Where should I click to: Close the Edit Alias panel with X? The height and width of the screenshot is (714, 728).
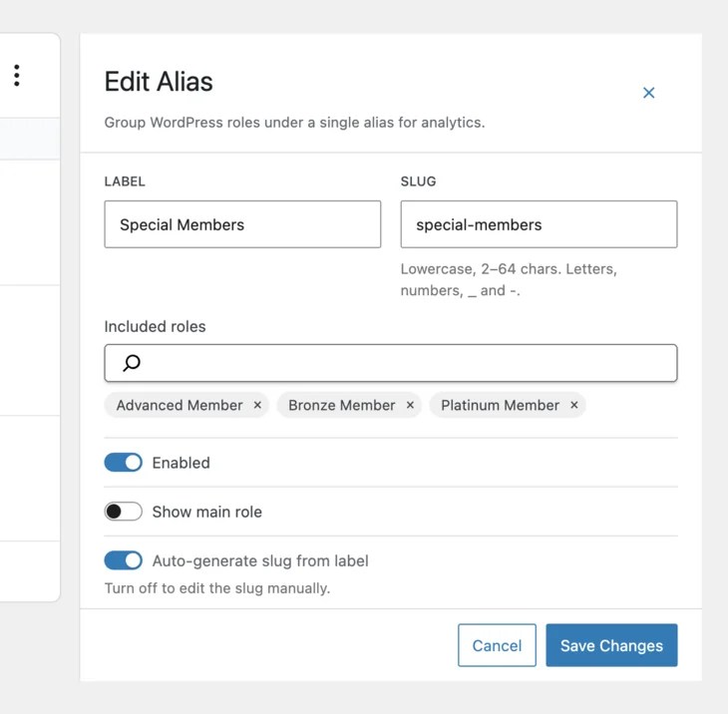(x=648, y=93)
